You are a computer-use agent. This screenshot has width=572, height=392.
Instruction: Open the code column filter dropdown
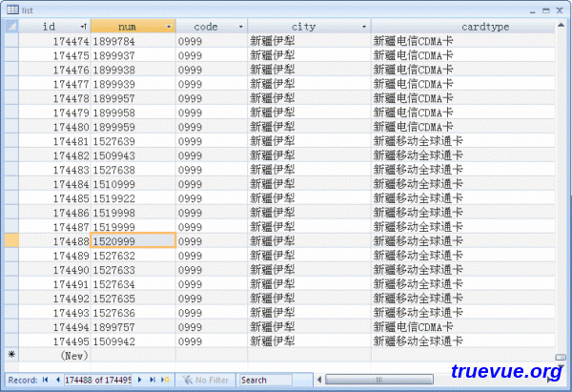coord(240,27)
